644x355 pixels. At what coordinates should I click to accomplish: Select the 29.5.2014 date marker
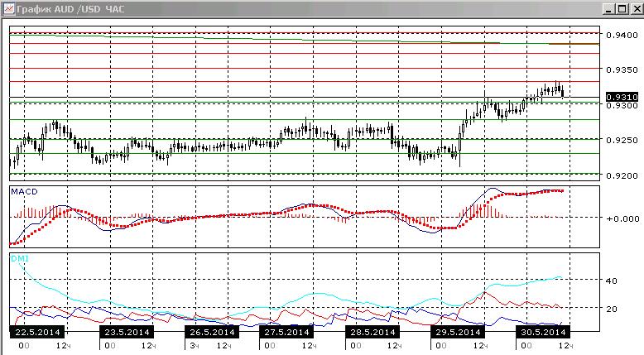pos(458,332)
